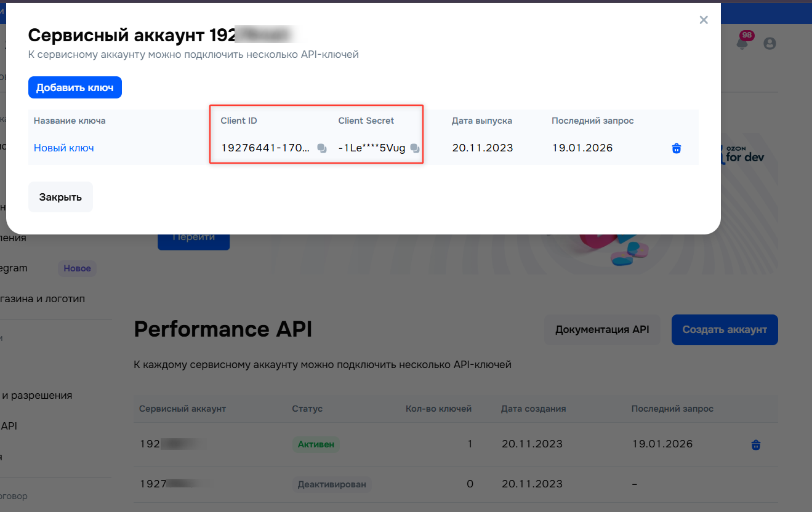Open "Документация API"
812x512 pixels.
pyautogui.click(x=602, y=330)
